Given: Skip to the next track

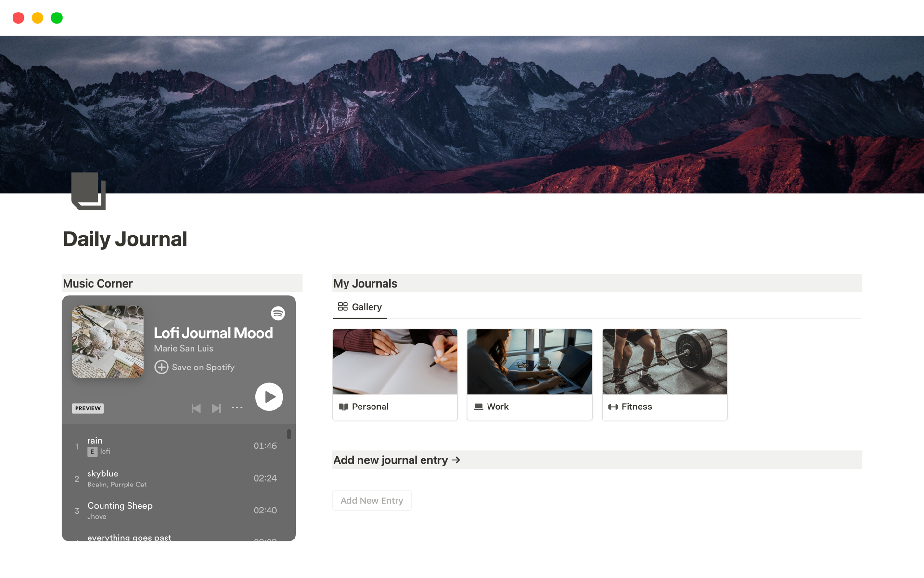Looking at the screenshot, I should point(216,408).
